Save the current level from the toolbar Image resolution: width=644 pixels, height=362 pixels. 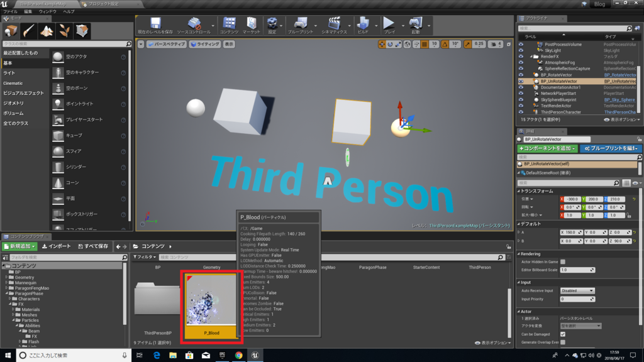pyautogui.click(x=155, y=25)
